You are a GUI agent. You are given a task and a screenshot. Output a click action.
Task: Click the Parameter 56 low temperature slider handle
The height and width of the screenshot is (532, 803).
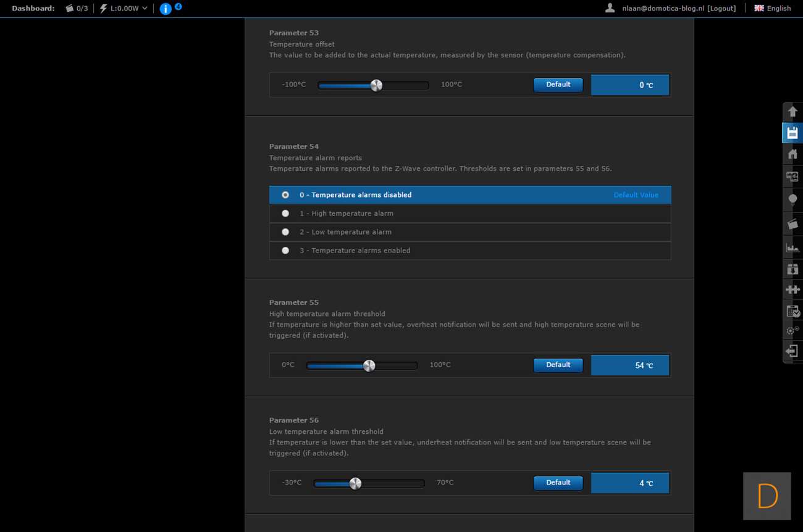[x=355, y=483]
